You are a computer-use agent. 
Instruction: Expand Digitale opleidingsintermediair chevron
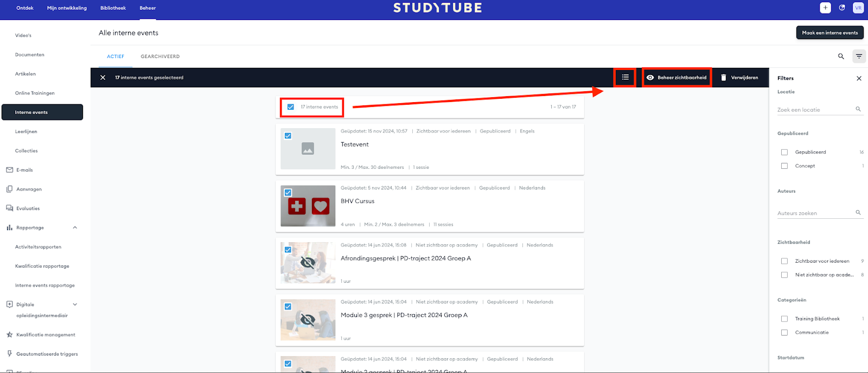click(75, 305)
